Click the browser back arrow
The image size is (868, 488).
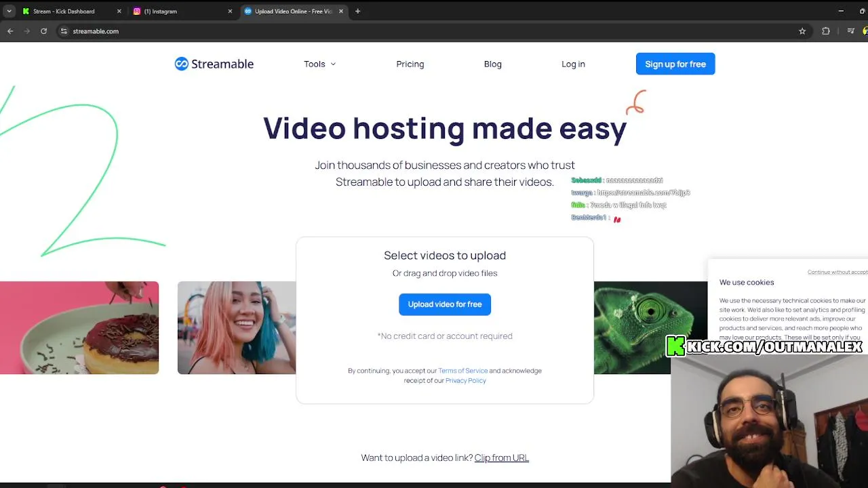(x=10, y=31)
